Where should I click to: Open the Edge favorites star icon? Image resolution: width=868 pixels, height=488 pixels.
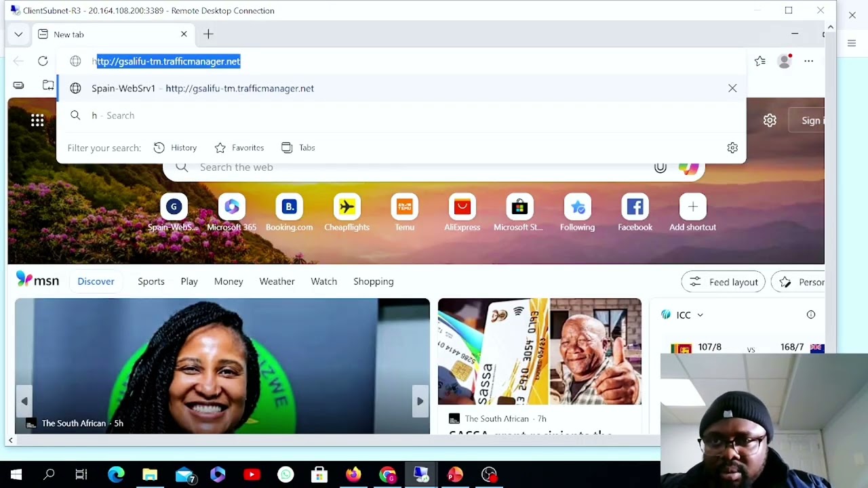(760, 61)
